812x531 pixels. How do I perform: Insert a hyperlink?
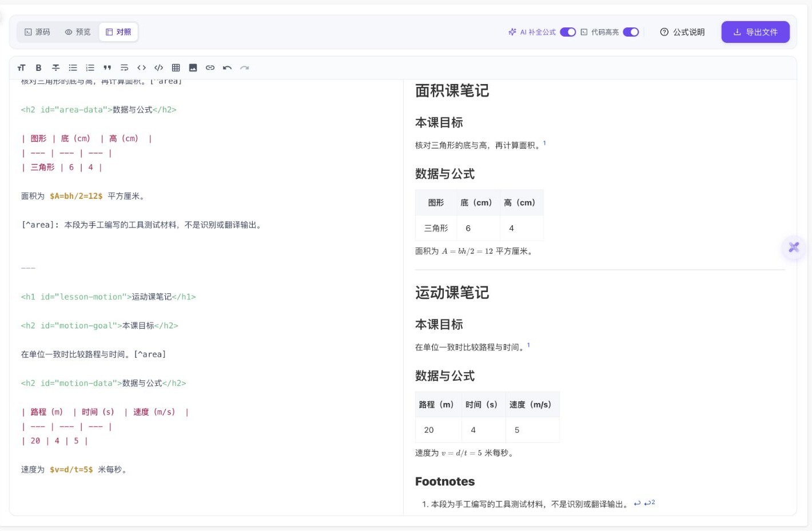210,67
